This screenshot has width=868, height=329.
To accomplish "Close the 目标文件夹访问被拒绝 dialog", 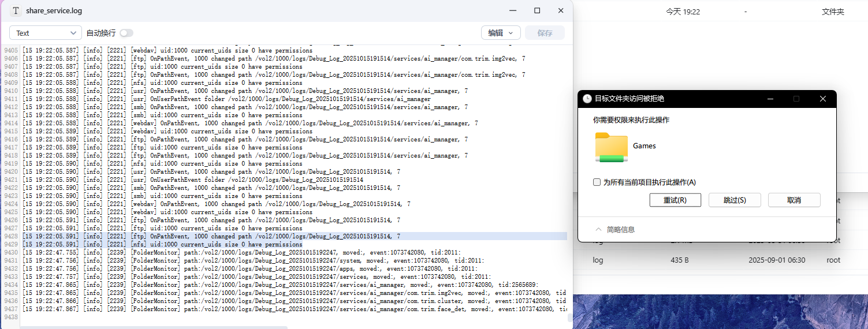I will pos(823,99).
